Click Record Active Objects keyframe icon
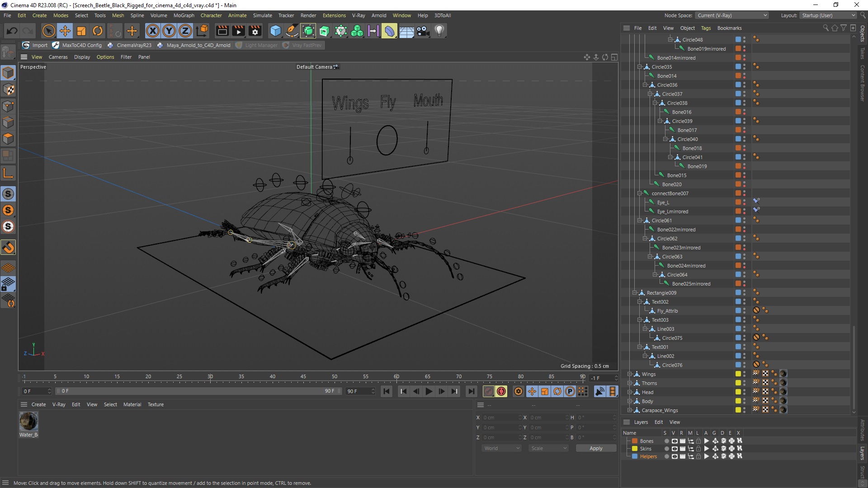The width and height of the screenshot is (868, 488). [x=489, y=391]
